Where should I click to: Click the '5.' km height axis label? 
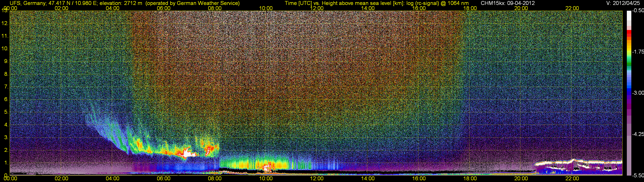[6, 112]
